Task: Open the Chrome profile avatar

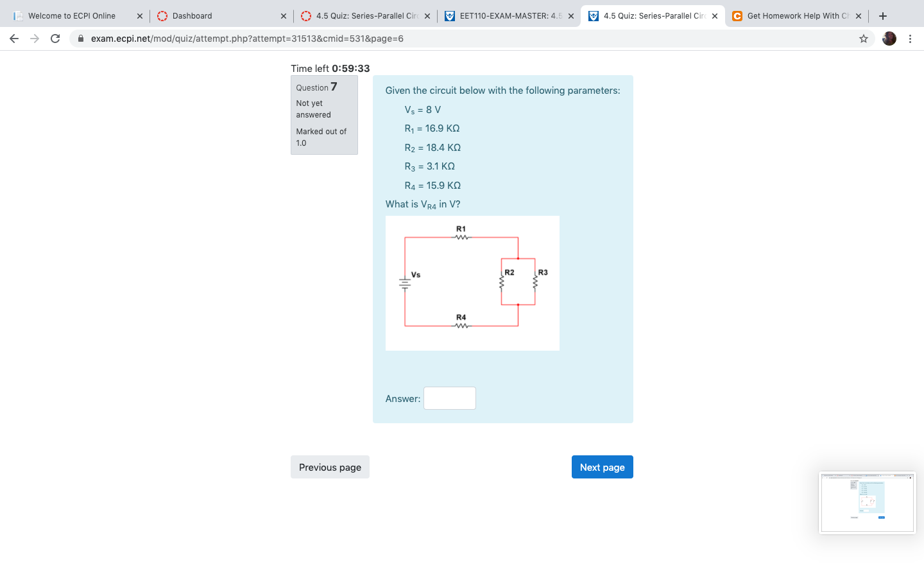Action: (x=889, y=39)
